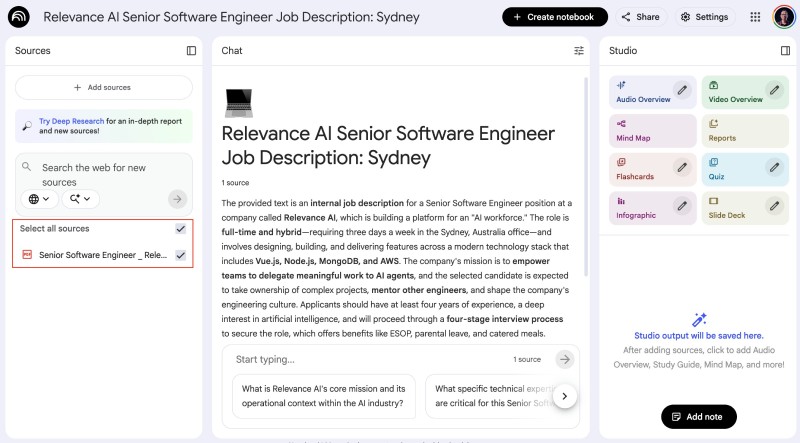800x443 pixels.
Task: Open research mode dropdown next to globe
Action: [x=80, y=199]
